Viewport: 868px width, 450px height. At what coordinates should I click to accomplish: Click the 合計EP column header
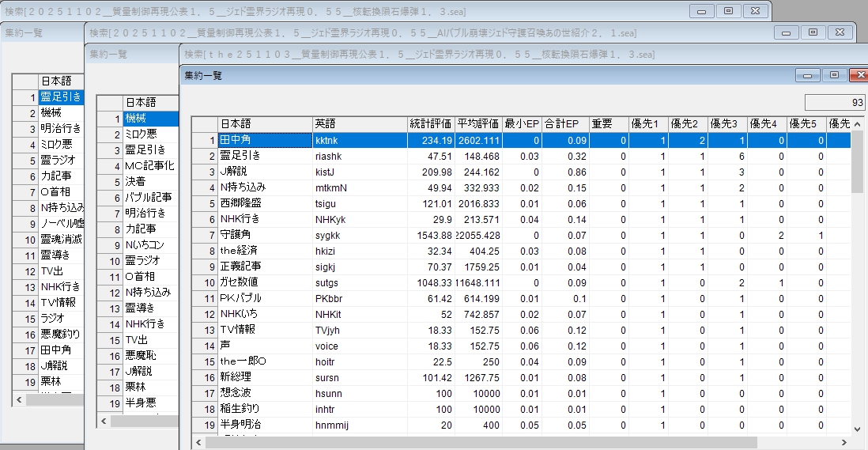coord(564,124)
